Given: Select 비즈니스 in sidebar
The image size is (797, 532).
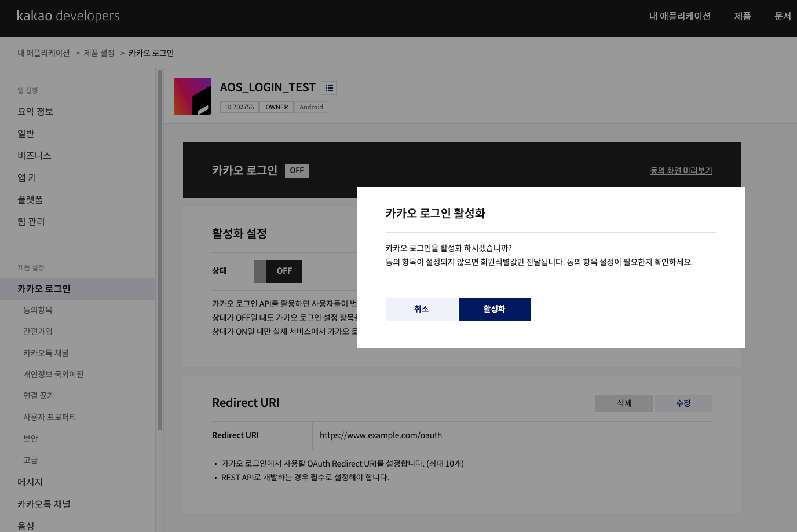Looking at the screenshot, I should pos(34,156).
